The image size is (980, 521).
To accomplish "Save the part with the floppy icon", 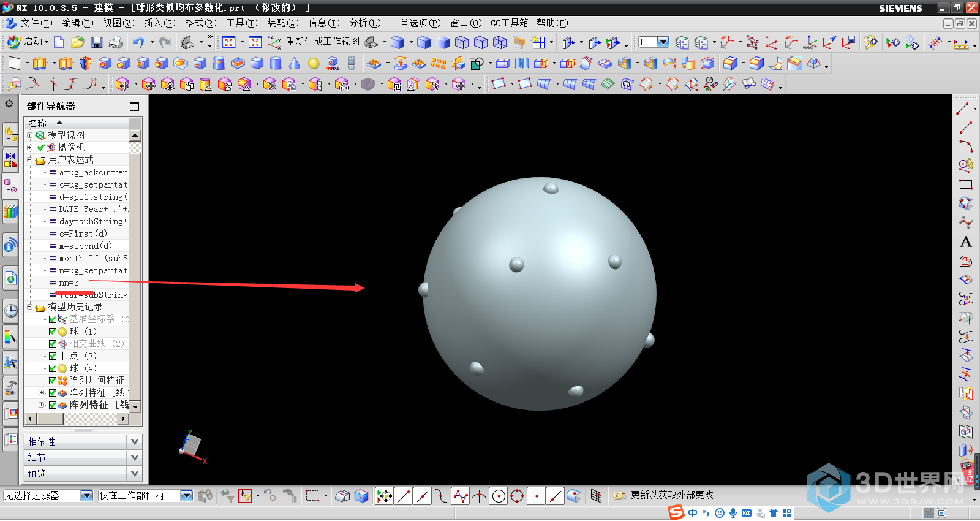I will pyautogui.click(x=96, y=42).
